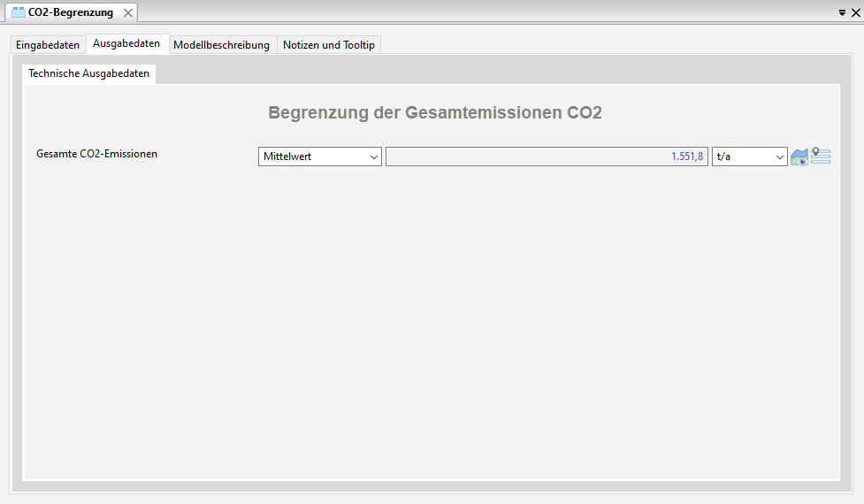Image resolution: width=864 pixels, height=504 pixels.
Task: Open the Modellbeschreibung tab
Action: pos(221,44)
